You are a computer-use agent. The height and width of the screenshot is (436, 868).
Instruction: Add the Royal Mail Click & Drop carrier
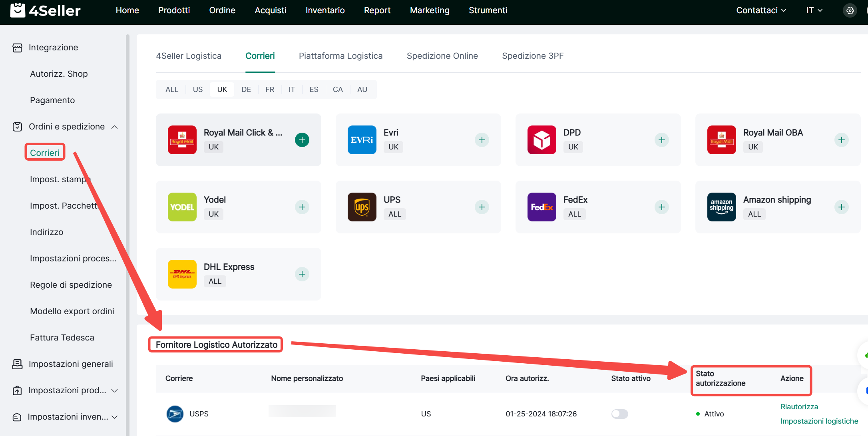point(302,140)
